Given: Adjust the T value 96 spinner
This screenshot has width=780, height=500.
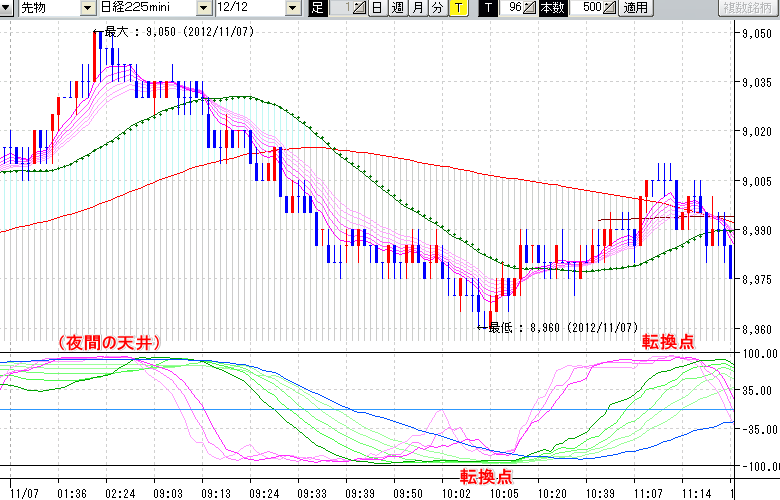Looking at the screenshot, I should coord(530,8).
